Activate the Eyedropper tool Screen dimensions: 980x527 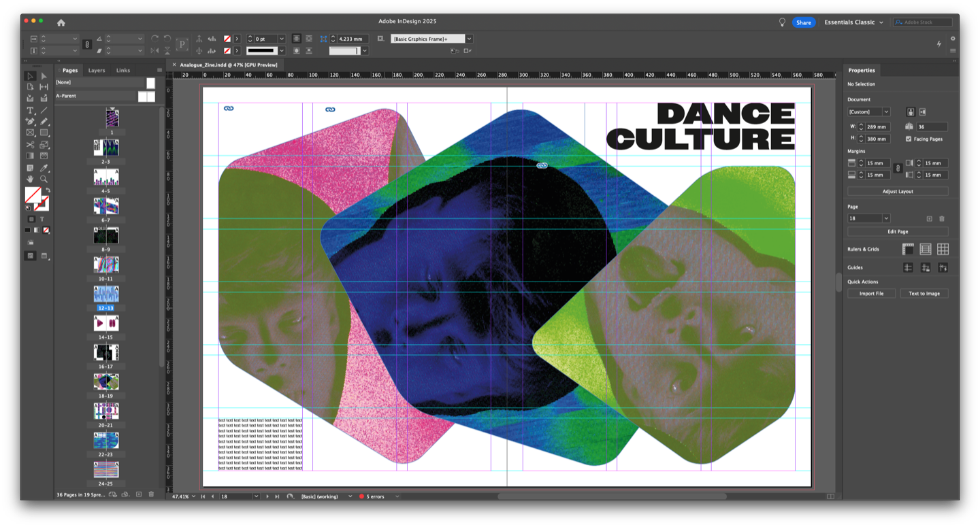tap(44, 168)
